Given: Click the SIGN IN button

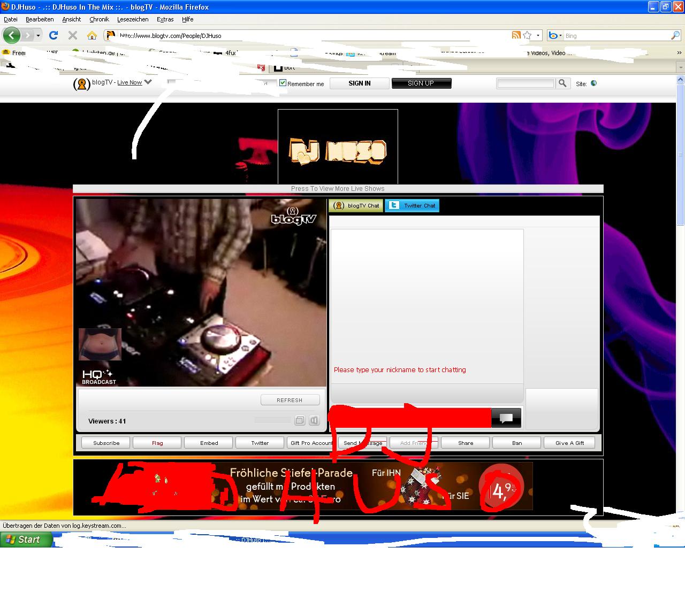Looking at the screenshot, I should 359,83.
